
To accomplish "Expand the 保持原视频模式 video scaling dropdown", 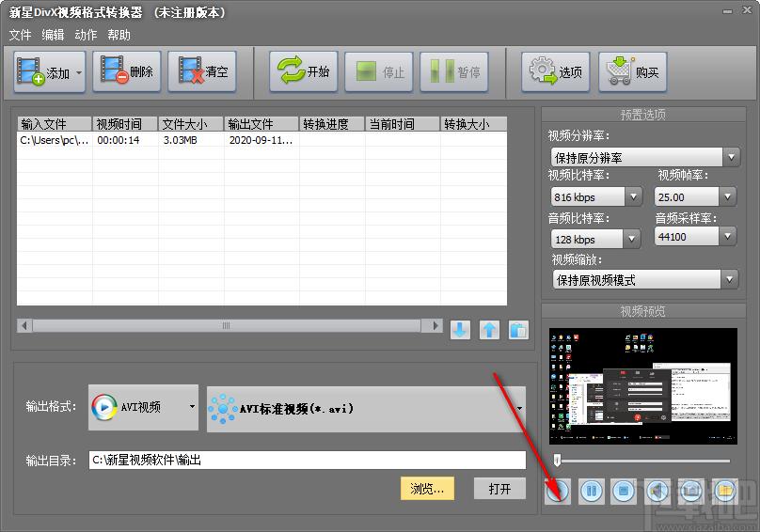I will click(730, 279).
